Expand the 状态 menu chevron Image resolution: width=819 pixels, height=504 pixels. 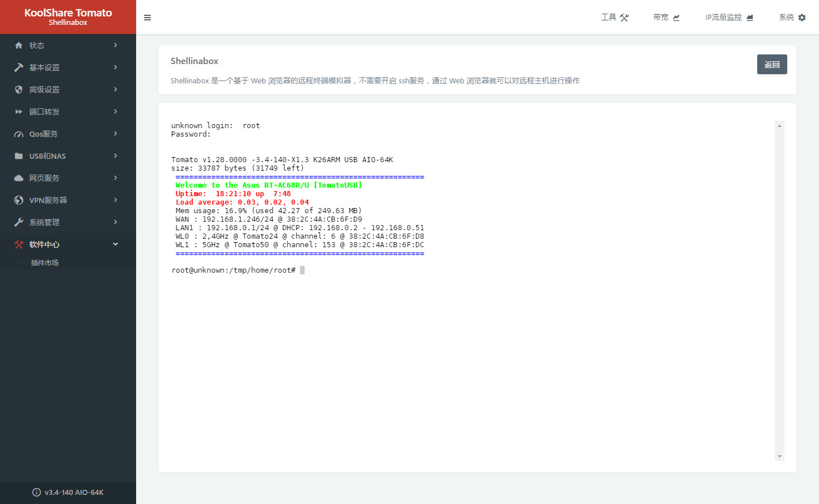click(x=116, y=45)
